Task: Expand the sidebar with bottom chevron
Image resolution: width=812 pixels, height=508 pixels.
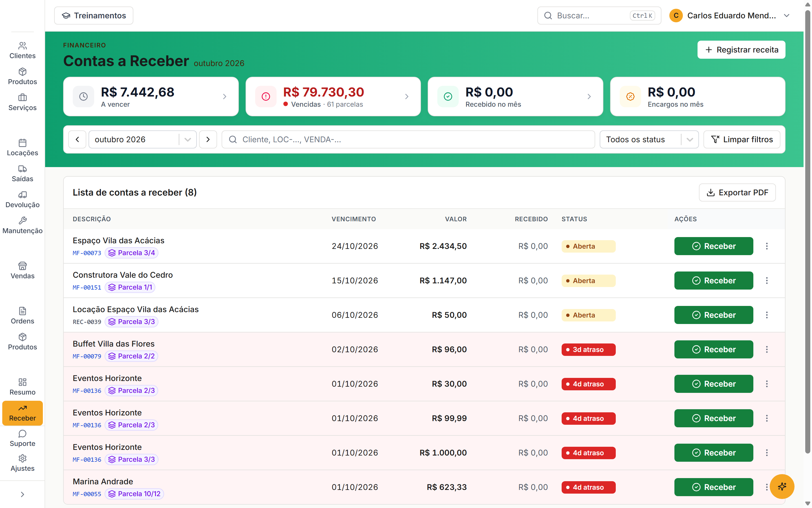Action: (x=23, y=494)
